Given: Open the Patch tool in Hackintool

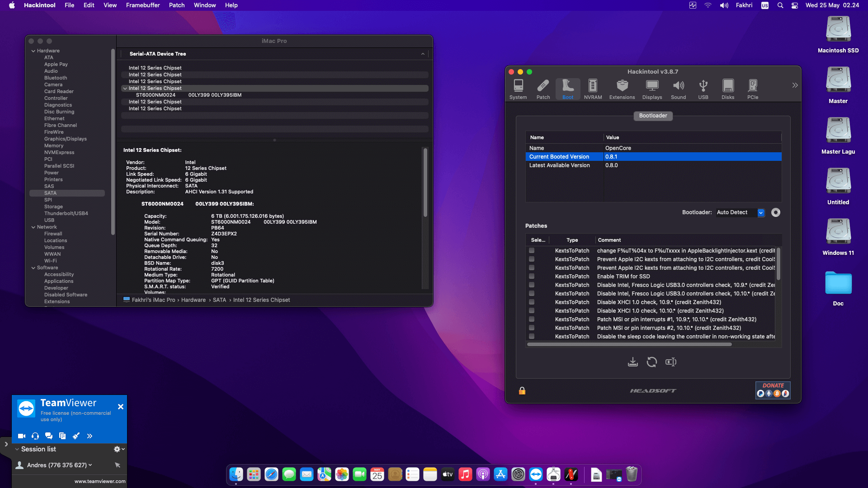Looking at the screenshot, I should point(543,89).
